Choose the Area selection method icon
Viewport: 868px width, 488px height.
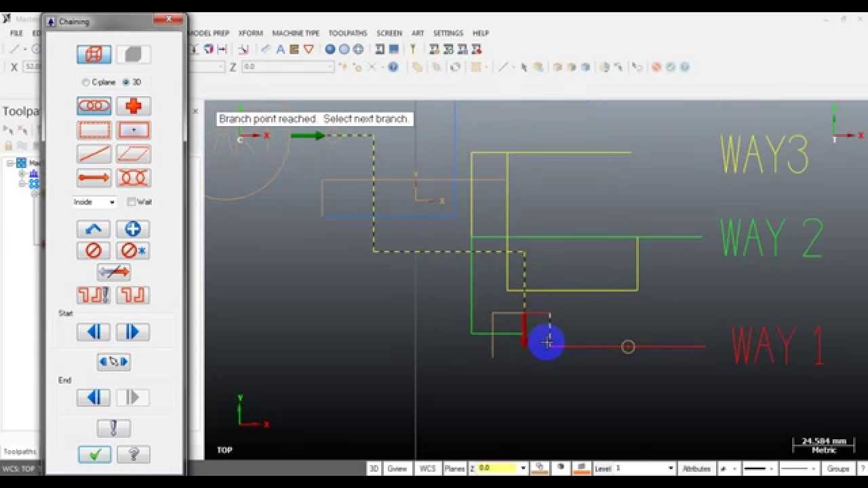click(x=134, y=129)
